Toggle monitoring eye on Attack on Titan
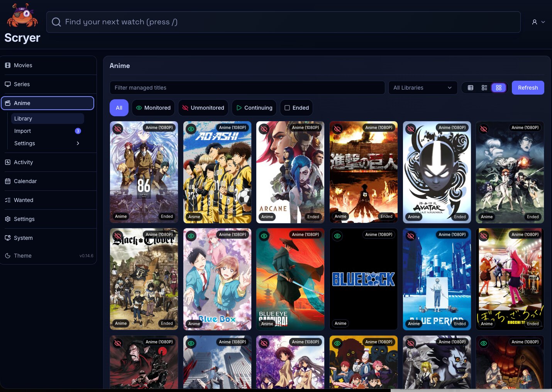 pyautogui.click(x=337, y=129)
